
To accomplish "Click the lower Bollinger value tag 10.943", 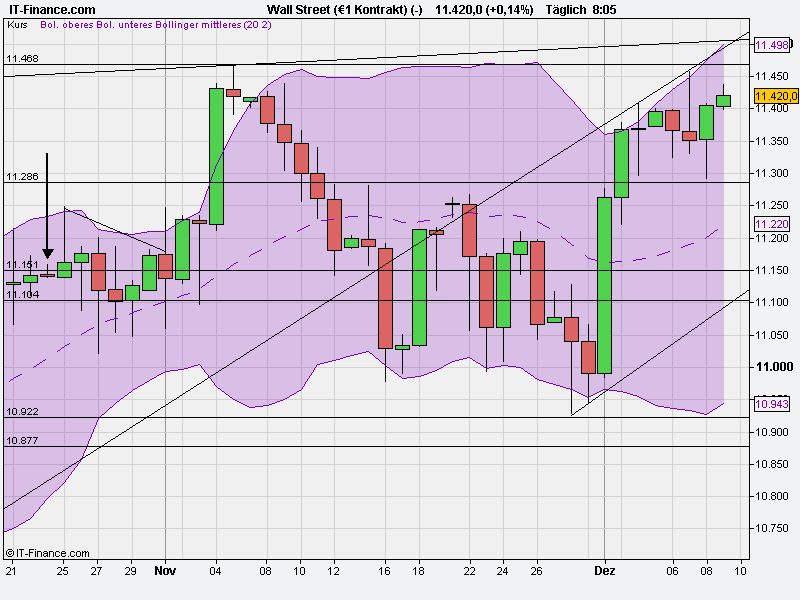I will point(772,404).
